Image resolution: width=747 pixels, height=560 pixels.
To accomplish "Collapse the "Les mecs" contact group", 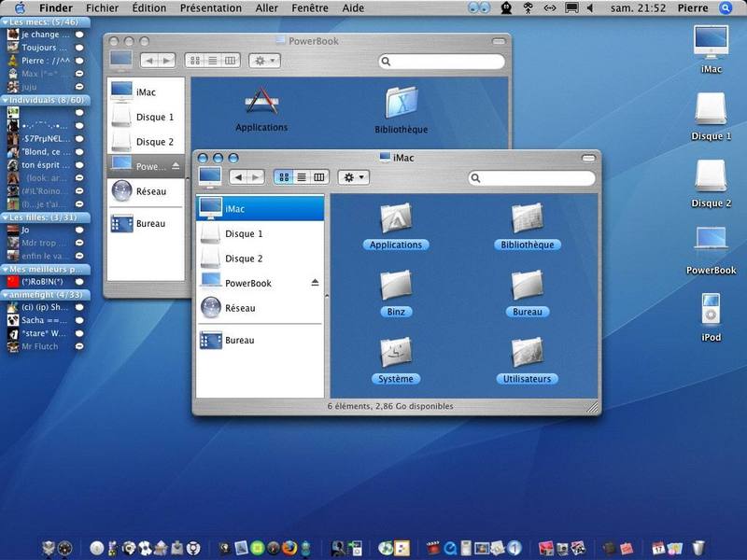I will 6,22.
